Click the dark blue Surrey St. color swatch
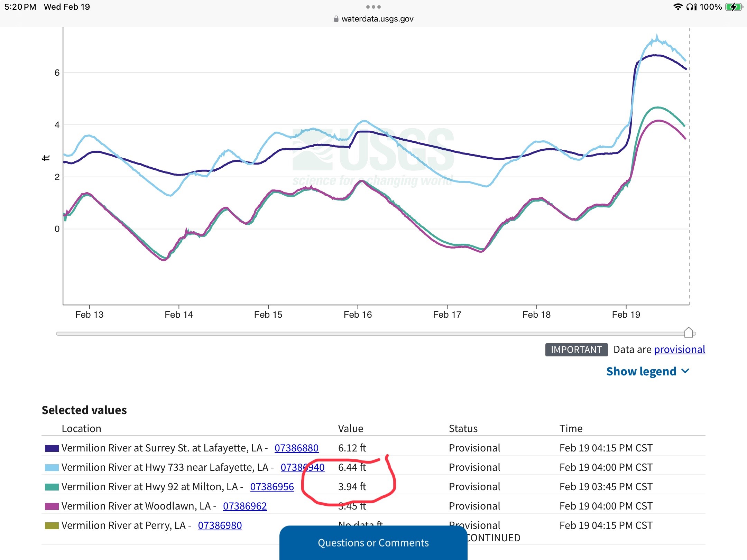Screen dimensions: 747x560 52,448
